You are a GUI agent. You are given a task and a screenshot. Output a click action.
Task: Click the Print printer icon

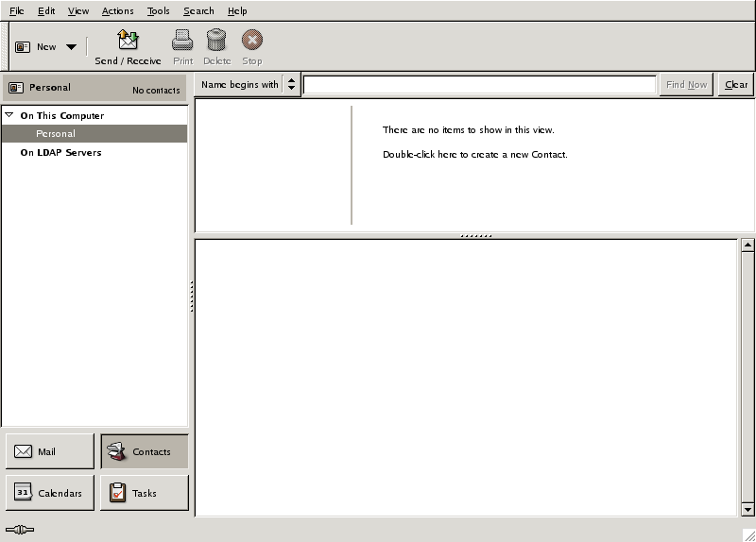pos(182,41)
